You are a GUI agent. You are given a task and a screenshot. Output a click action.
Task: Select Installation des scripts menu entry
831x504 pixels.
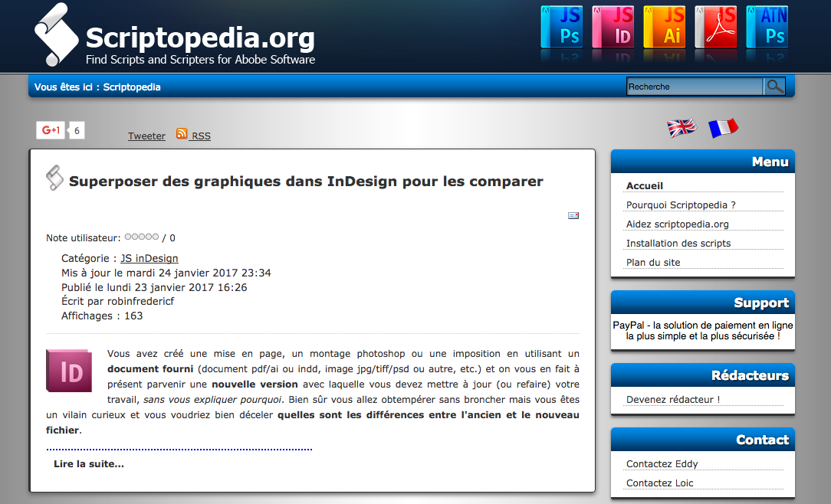pyautogui.click(x=678, y=243)
